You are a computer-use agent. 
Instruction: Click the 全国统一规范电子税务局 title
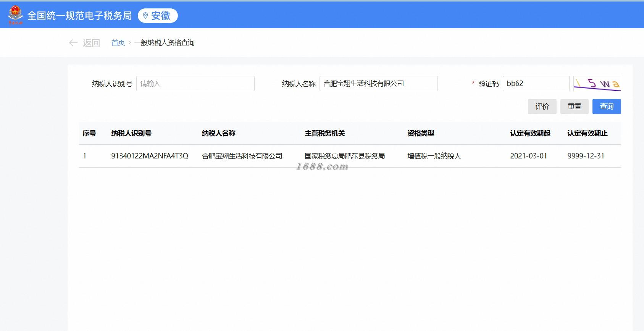79,16
